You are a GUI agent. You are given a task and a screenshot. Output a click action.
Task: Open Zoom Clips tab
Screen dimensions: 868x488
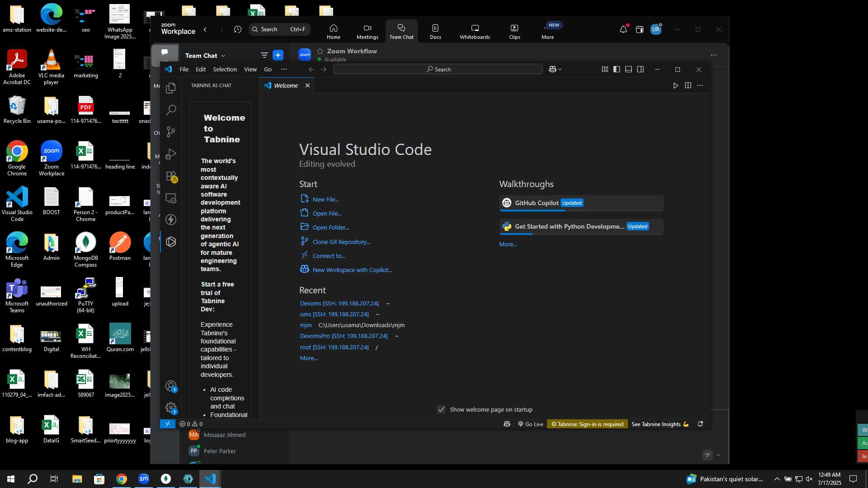tap(514, 31)
